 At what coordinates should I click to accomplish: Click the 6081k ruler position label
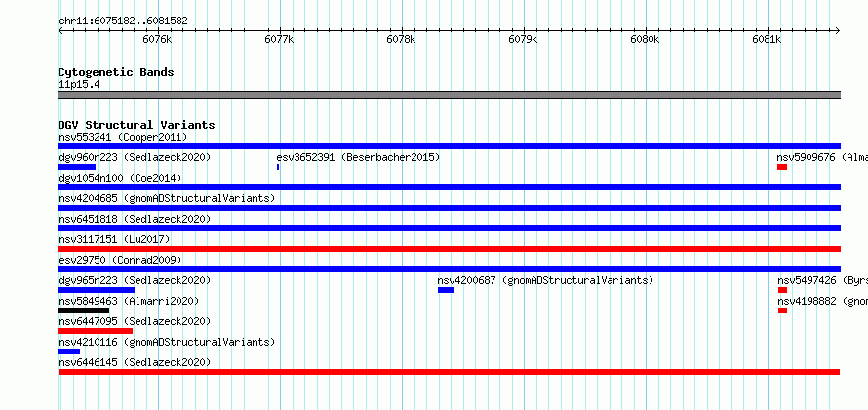pos(767,39)
